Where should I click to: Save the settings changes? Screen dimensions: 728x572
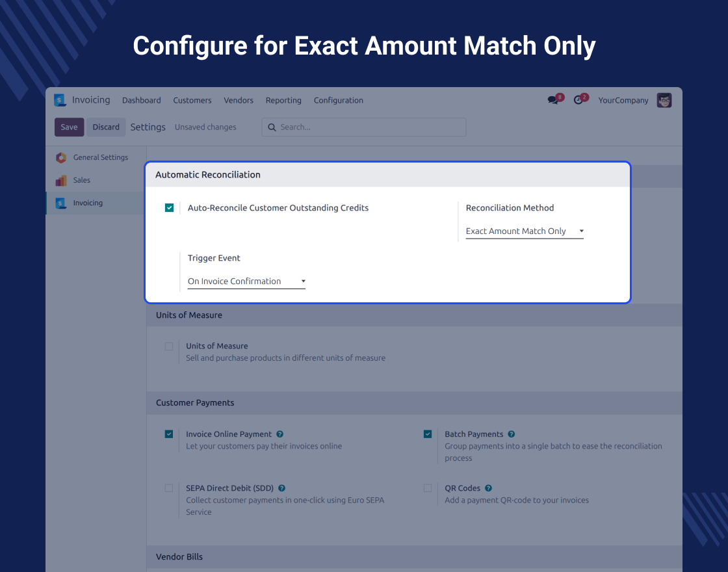[x=69, y=127]
